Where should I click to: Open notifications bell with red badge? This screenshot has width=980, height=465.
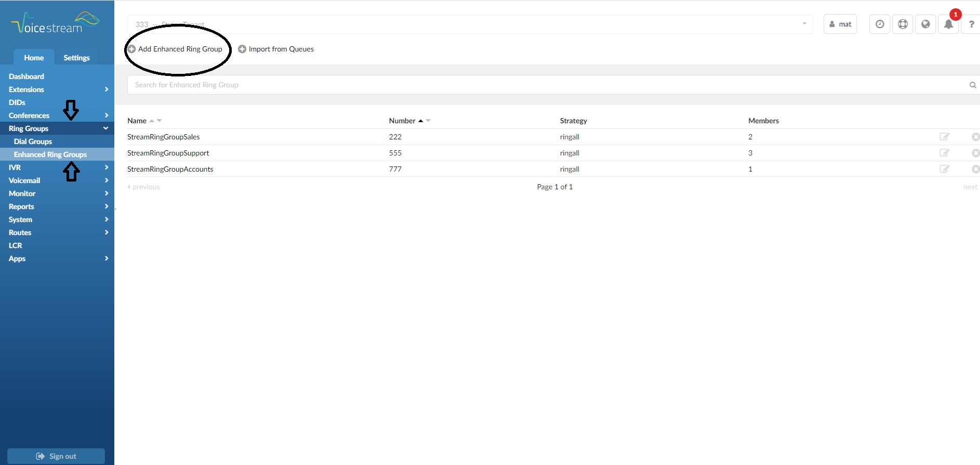948,24
